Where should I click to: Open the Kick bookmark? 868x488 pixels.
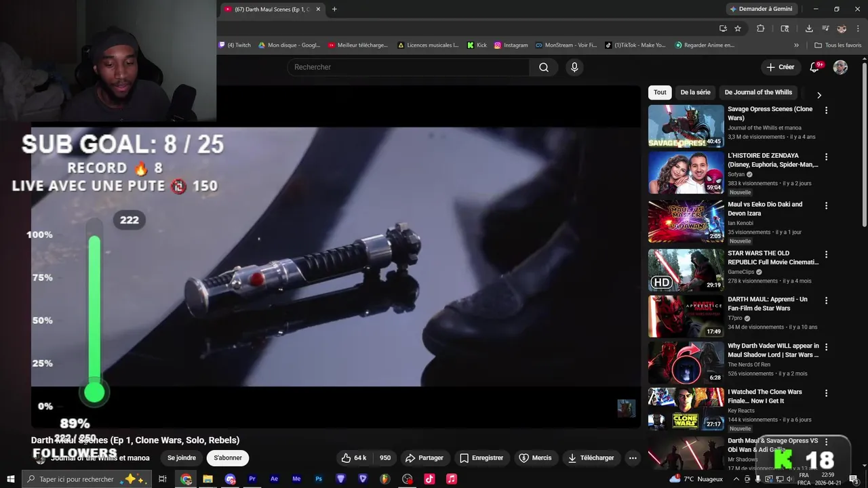pyautogui.click(x=477, y=45)
